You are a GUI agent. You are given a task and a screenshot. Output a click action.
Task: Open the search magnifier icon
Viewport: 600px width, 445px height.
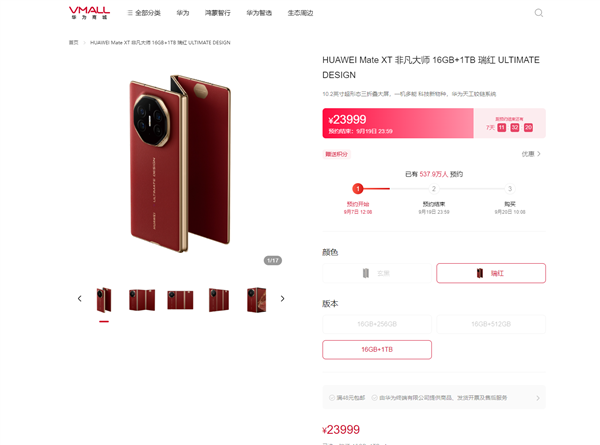(x=538, y=13)
